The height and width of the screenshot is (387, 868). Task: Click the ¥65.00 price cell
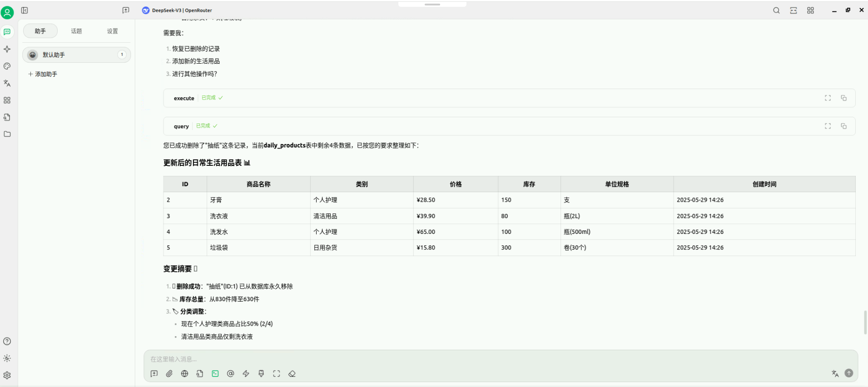click(x=456, y=232)
